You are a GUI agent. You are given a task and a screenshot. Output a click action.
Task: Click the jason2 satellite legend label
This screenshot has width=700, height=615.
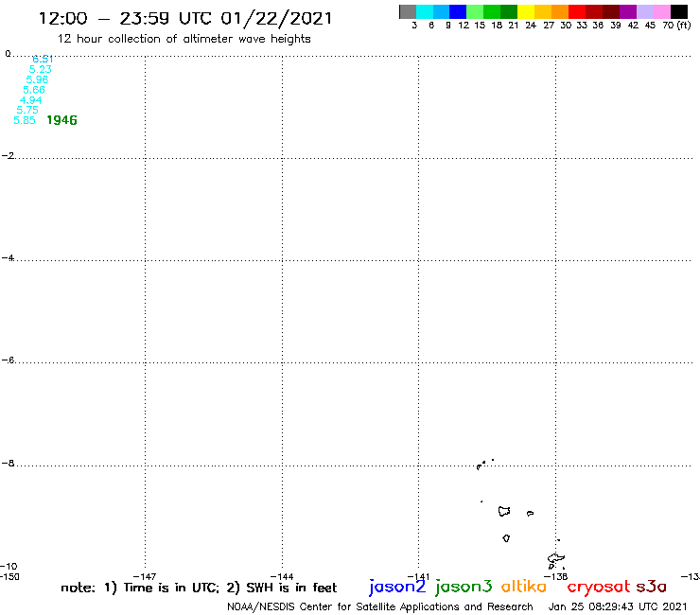pos(397,587)
